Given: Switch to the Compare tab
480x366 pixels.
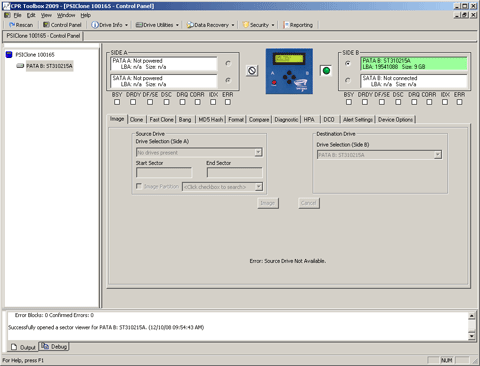Looking at the screenshot, I should tap(259, 120).
